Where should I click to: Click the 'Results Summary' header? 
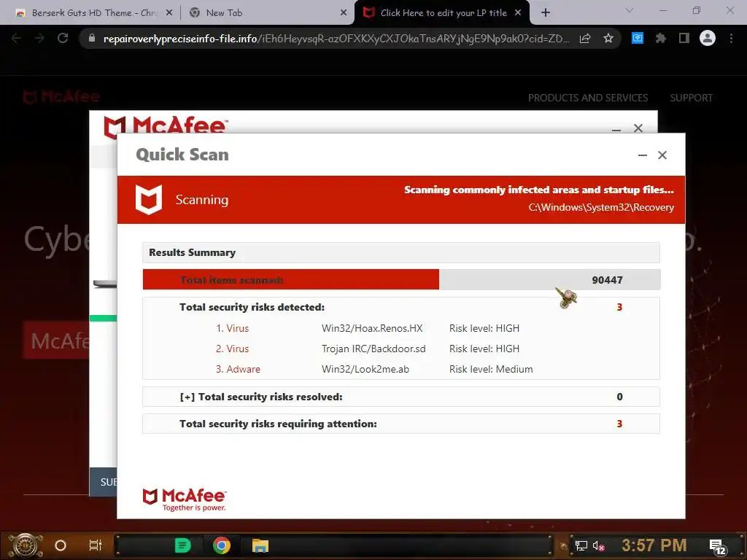click(401, 253)
